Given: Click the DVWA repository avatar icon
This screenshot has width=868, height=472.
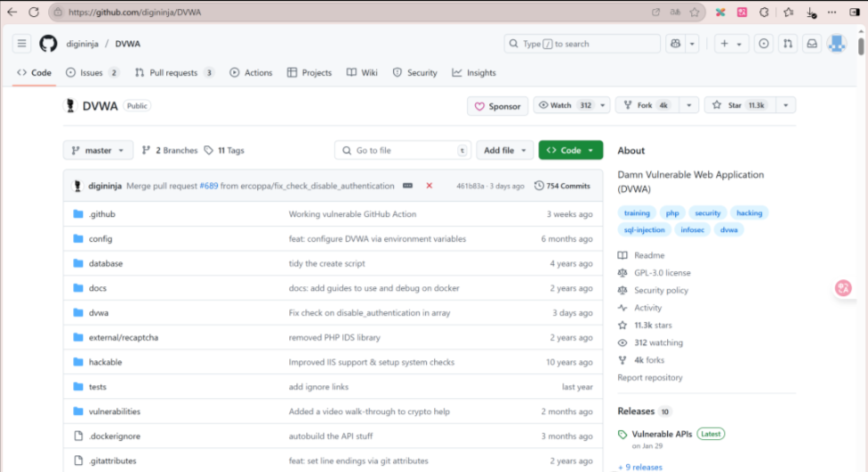Looking at the screenshot, I should click(x=71, y=105).
